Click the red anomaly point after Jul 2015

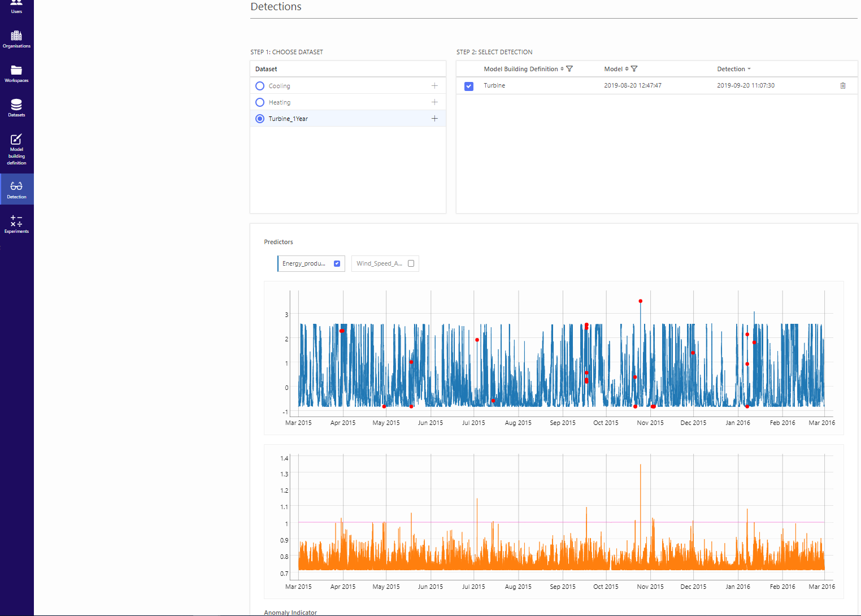(477, 340)
